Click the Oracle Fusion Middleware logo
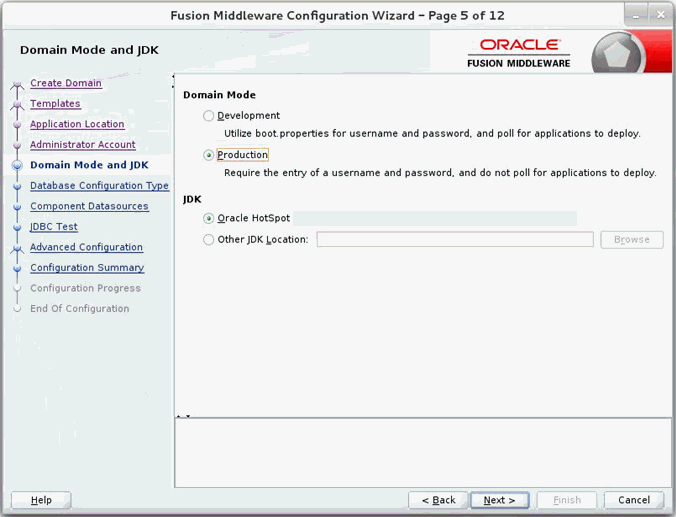The height and width of the screenshot is (517, 676). (x=519, y=53)
